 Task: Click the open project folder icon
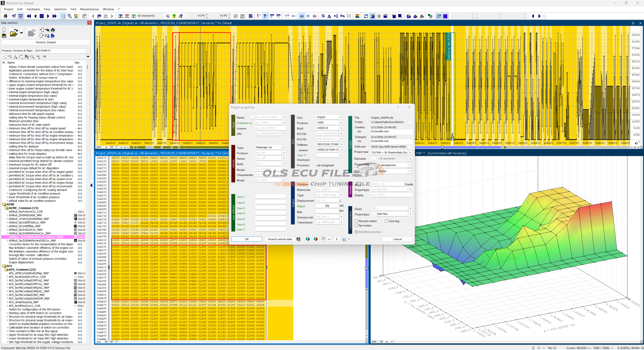coord(14,33)
